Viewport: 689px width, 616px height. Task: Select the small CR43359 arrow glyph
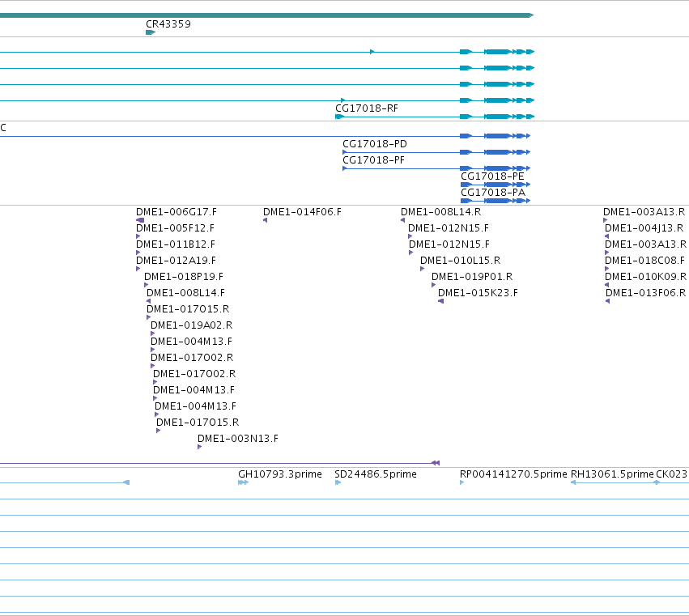151,32
